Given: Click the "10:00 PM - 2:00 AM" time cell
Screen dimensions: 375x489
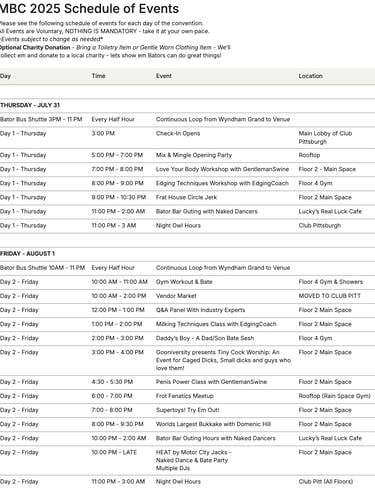Looking at the screenshot, I should [119, 438].
